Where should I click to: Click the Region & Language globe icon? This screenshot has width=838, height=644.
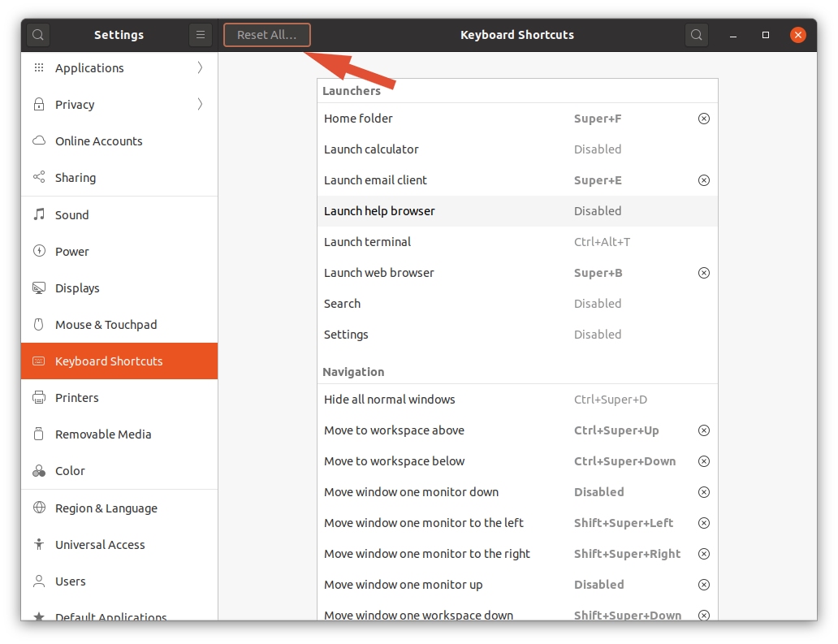tap(38, 508)
